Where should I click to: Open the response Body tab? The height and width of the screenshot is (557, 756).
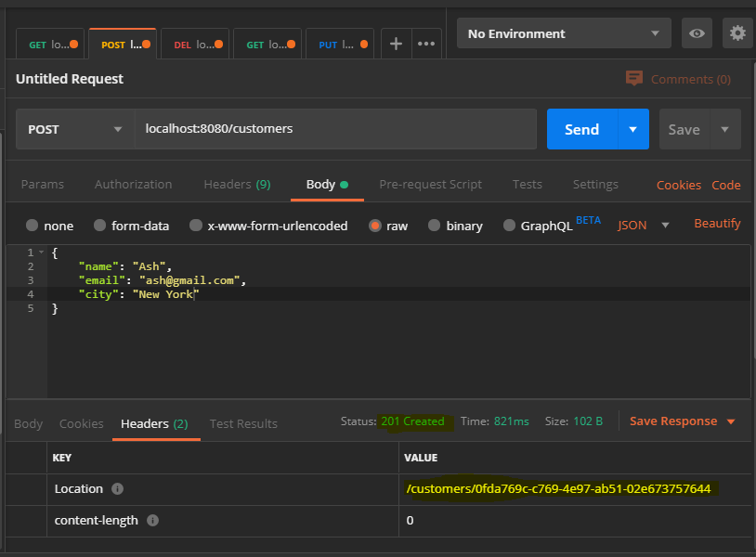point(29,423)
